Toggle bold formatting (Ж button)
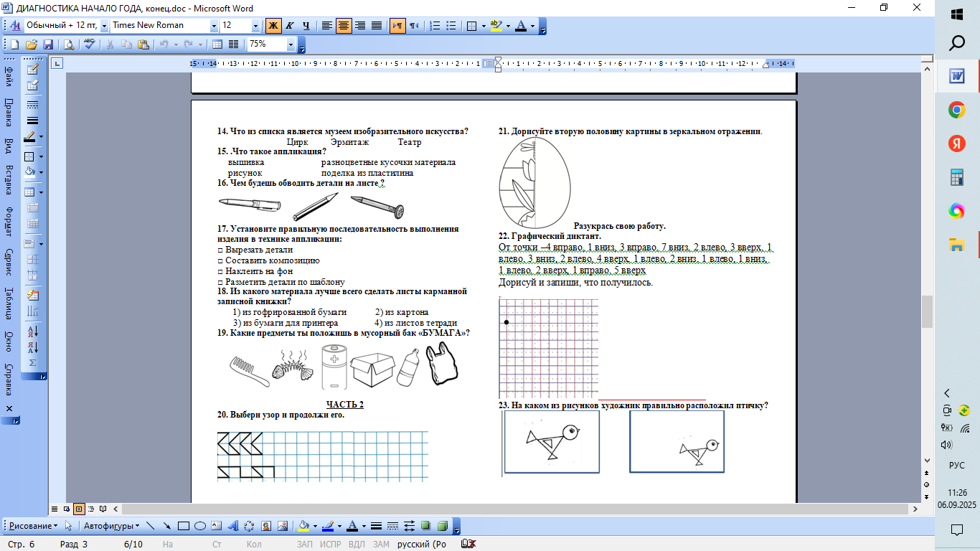This screenshot has height=551, width=980. click(273, 26)
